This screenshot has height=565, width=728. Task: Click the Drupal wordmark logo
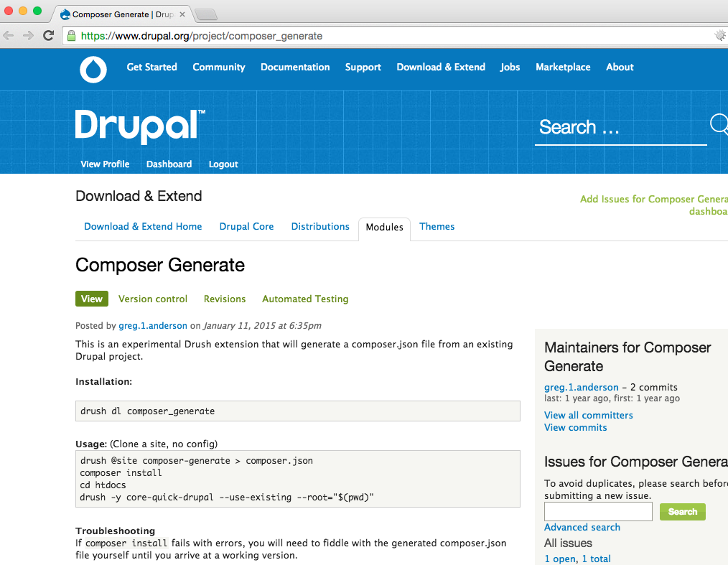coord(140,126)
